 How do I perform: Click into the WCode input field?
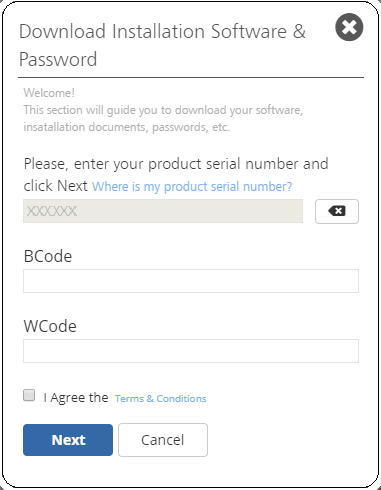pos(191,351)
